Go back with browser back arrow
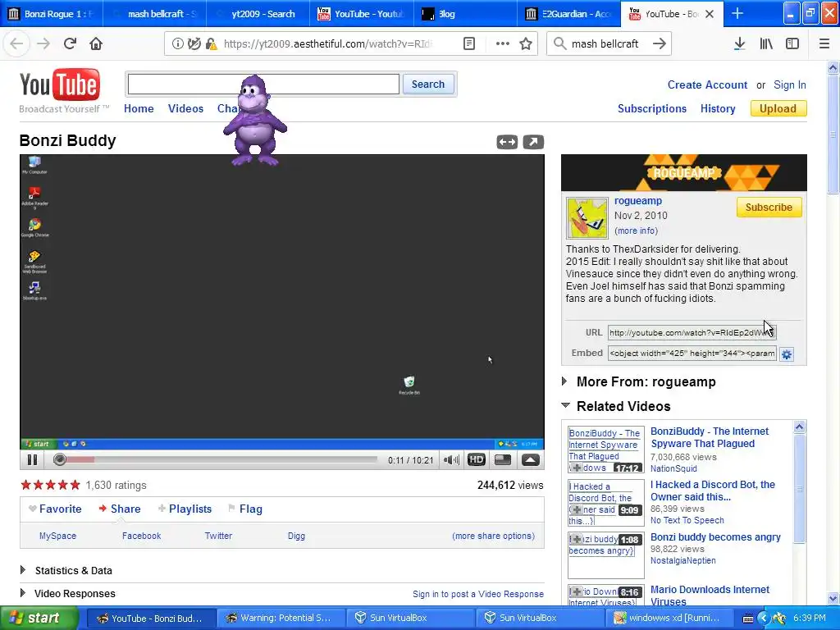Screen dimensions: 840x630 (x=16, y=43)
